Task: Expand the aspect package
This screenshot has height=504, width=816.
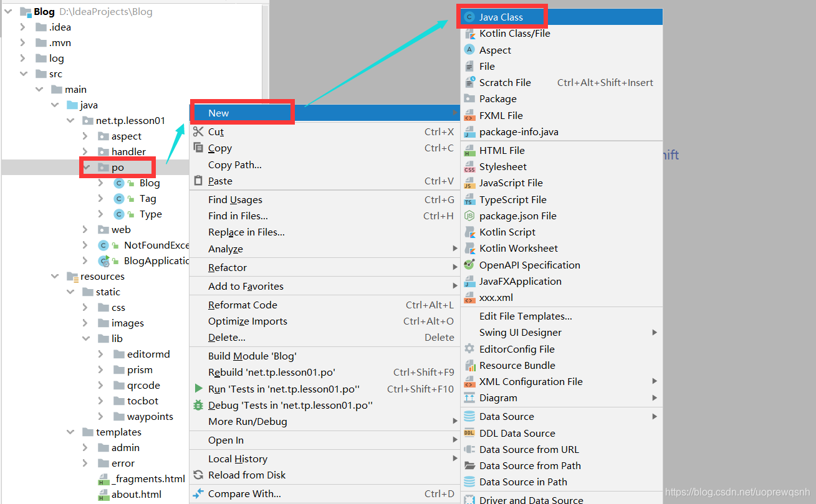Action: pyautogui.click(x=85, y=136)
